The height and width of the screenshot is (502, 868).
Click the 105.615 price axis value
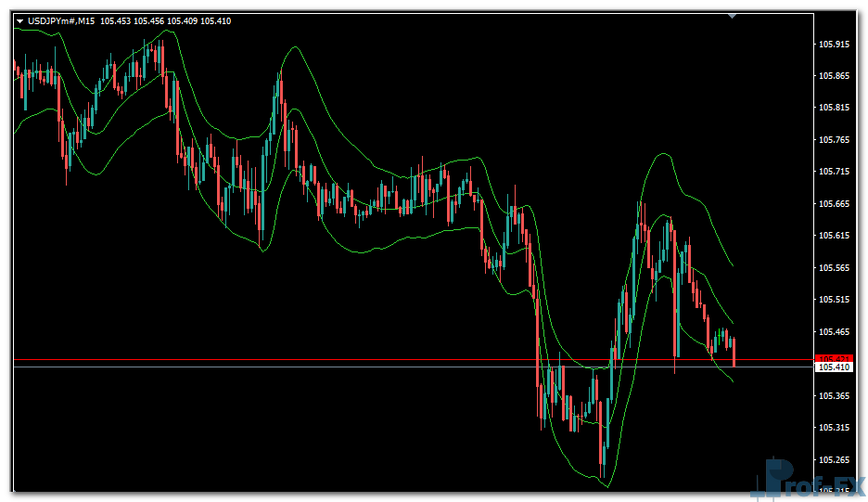[x=835, y=236]
